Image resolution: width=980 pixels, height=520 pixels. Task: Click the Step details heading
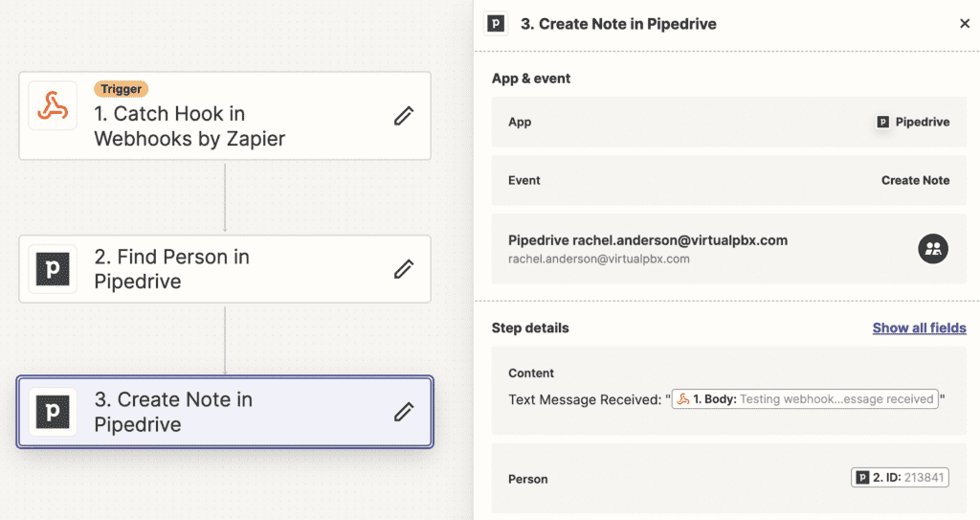tap(530, 328)
